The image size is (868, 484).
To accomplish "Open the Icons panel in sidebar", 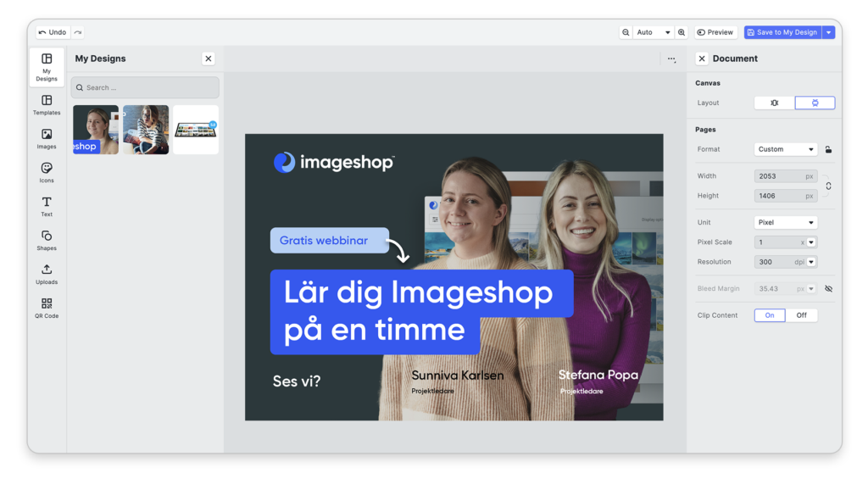I will 47,172.
